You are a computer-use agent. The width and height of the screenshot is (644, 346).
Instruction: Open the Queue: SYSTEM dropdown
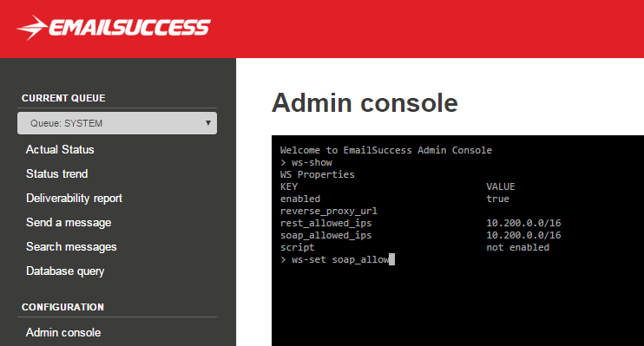[x=117, y=123]
